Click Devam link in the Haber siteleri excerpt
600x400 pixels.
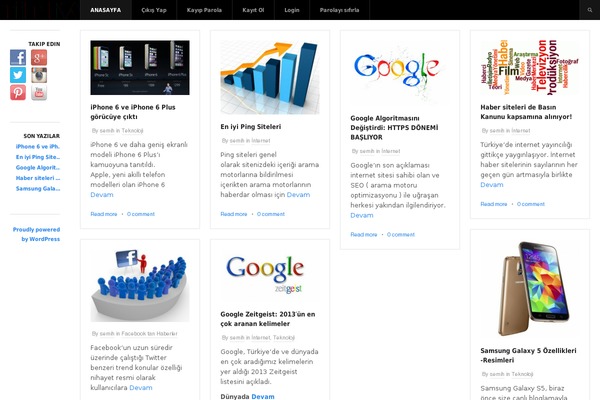coord(492,184)
